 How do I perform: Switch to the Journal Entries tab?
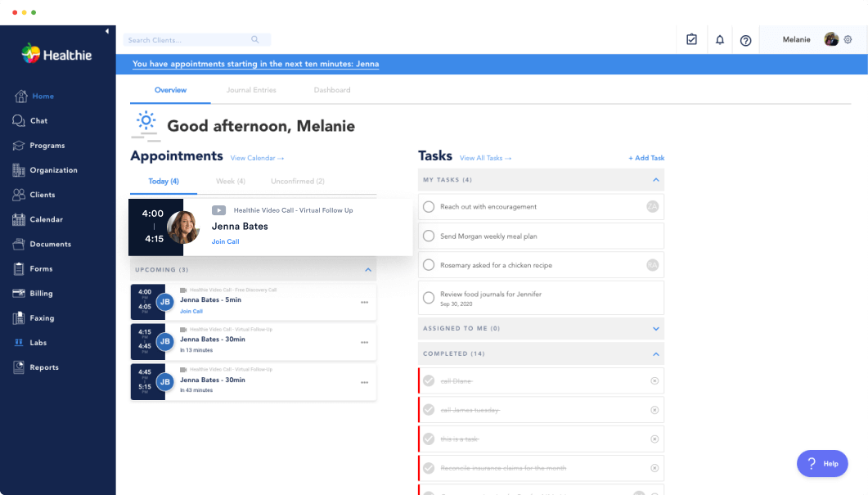pyautogui.click(x=251, y=90)
